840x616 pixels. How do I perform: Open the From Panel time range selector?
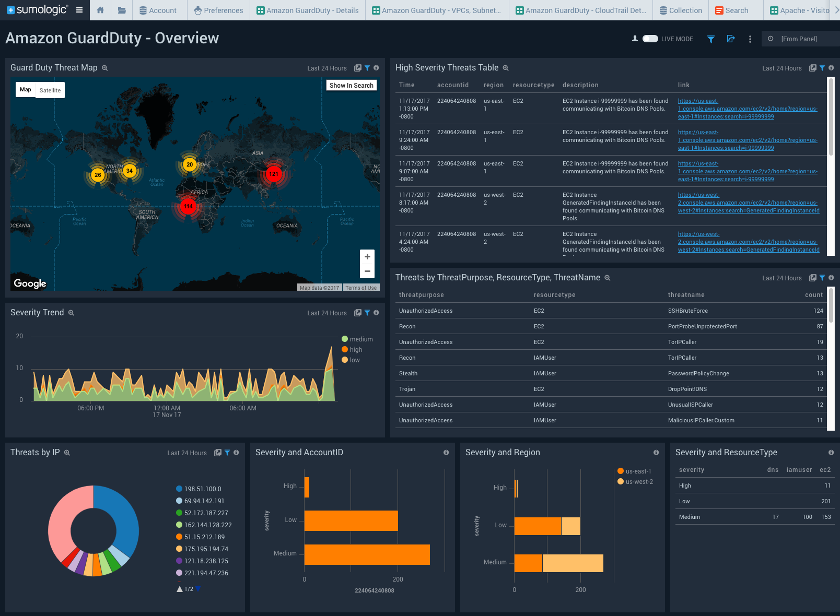point(800,39)
